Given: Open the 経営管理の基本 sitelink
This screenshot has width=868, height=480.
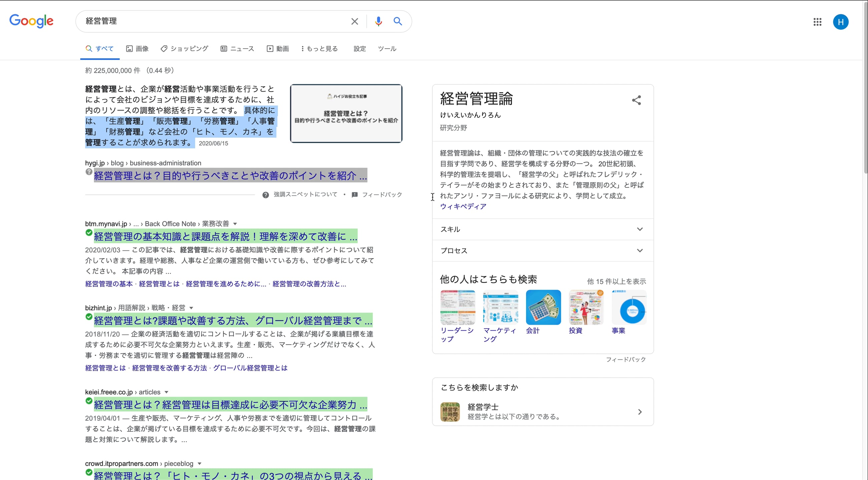Looking at the screenshot, I should [x=108, y=284].
